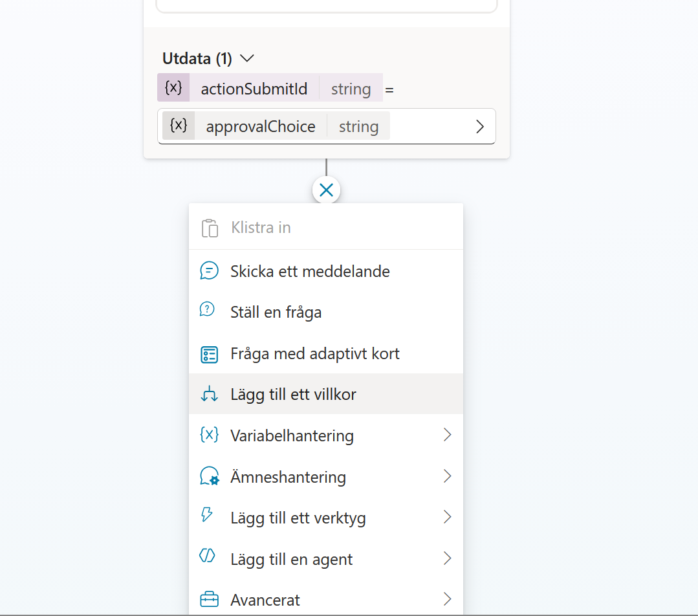Click the variable icon beside approvalChoice

click(x=179, y=126)
